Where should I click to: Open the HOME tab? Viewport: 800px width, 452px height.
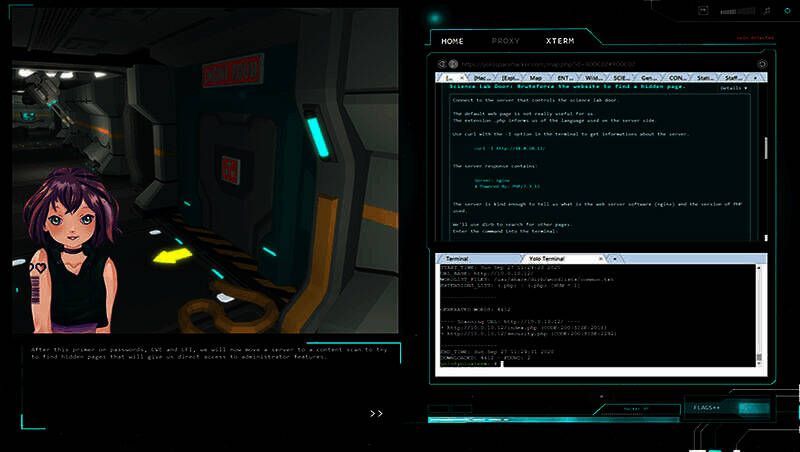point(452,41)
